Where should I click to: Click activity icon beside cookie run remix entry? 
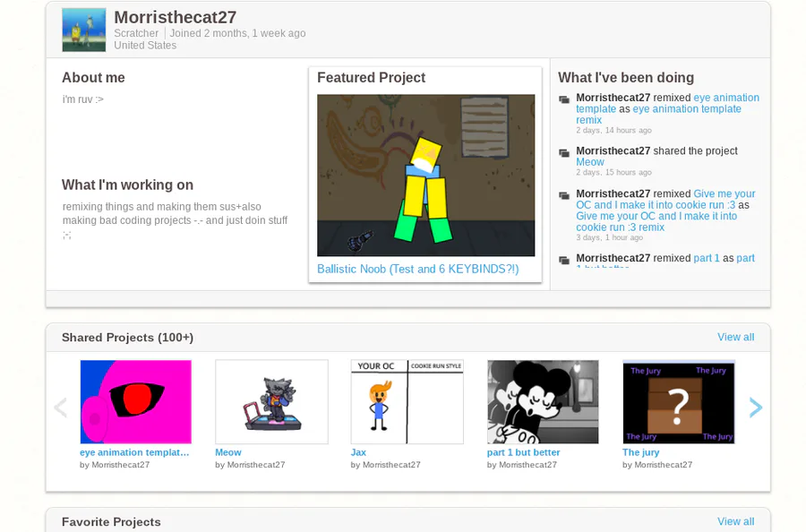[x=564, y=195]
